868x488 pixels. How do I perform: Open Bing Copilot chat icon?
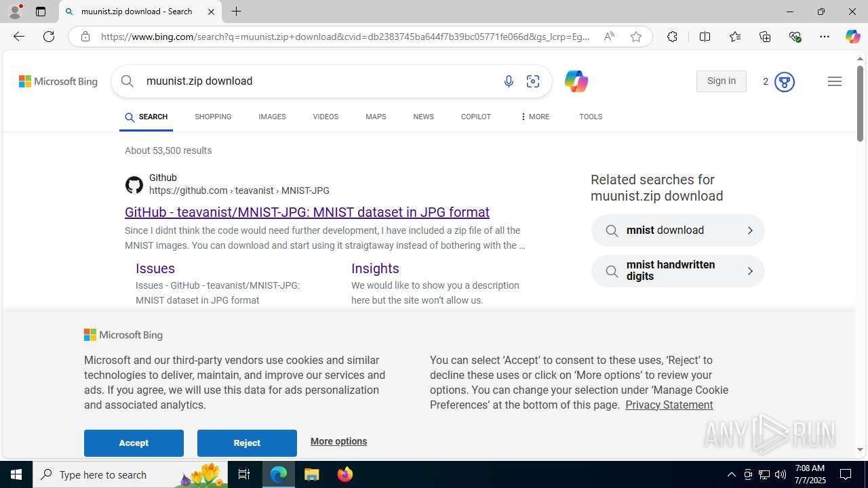click(576, 81)
